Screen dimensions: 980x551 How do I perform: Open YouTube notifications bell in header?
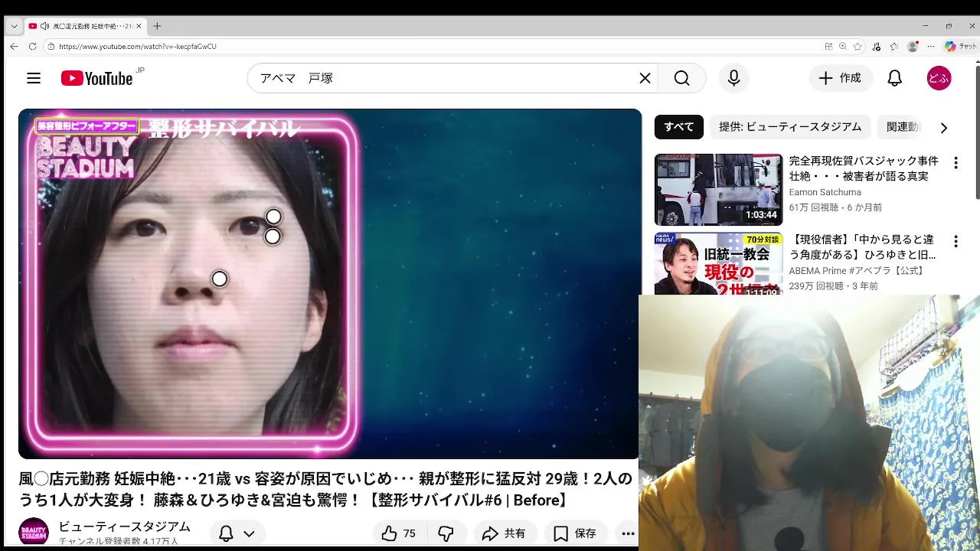click(x=894, y=78)
